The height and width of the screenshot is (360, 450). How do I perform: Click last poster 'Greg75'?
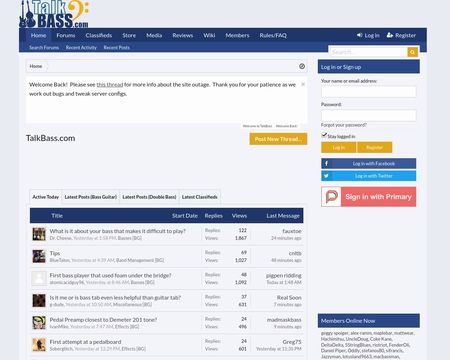pyautogui.click(x=292, y=342)
